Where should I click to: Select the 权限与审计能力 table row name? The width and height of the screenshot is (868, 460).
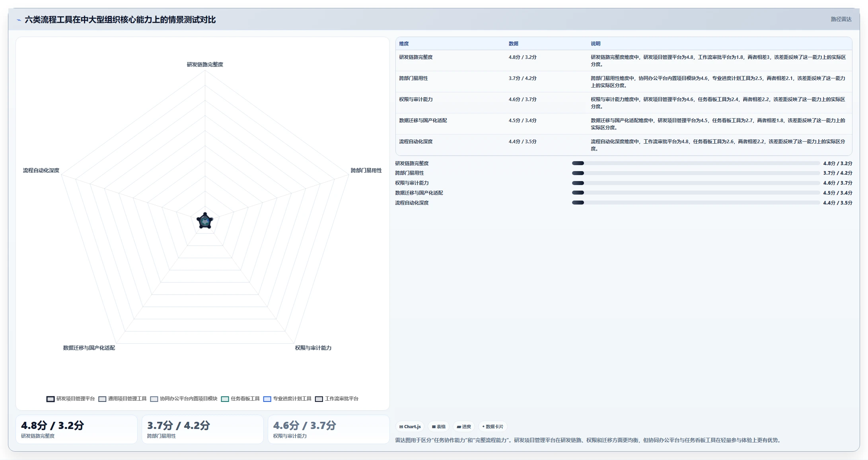416,99
